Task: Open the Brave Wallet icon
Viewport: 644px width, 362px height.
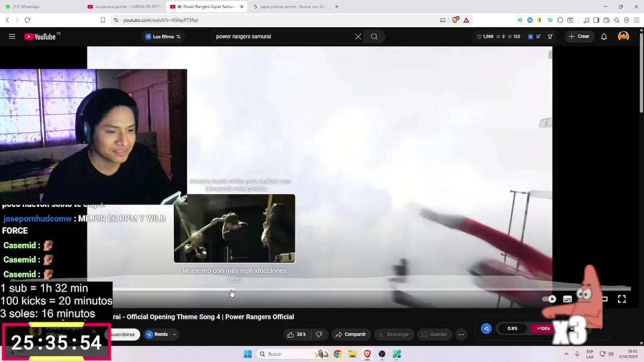Action: 606,20
